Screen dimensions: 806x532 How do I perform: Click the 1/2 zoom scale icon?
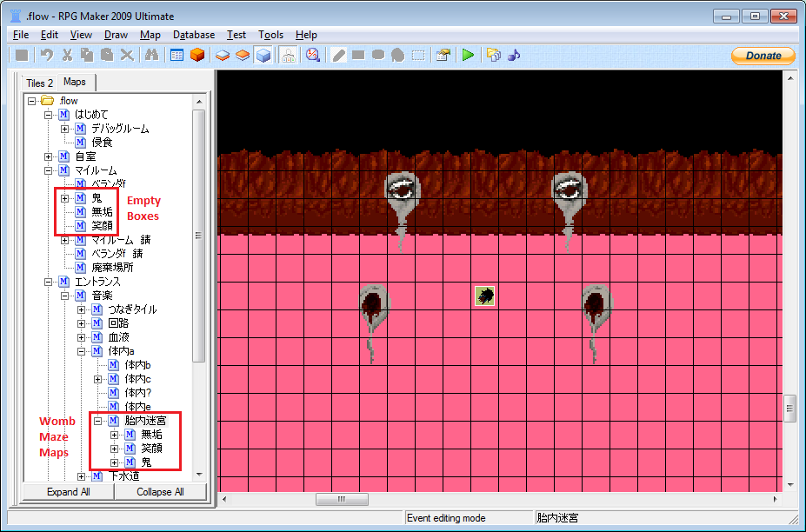[313, 55]
